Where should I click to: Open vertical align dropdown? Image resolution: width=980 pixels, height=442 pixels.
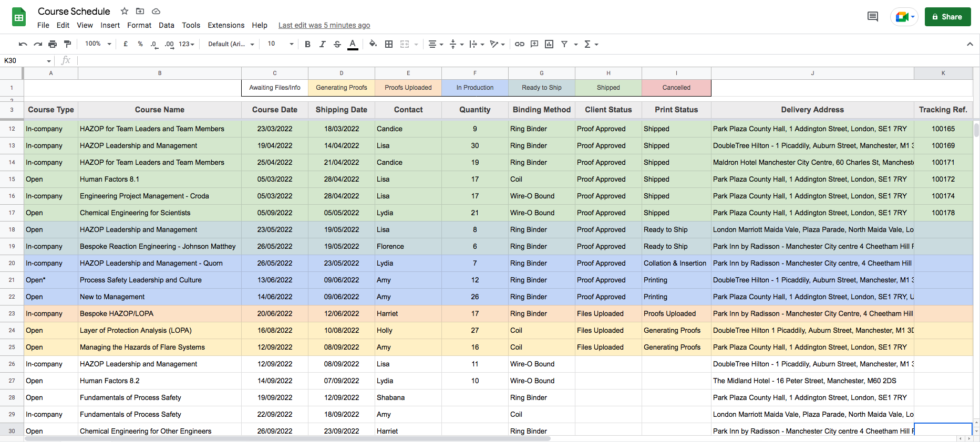tap(456, 44)
